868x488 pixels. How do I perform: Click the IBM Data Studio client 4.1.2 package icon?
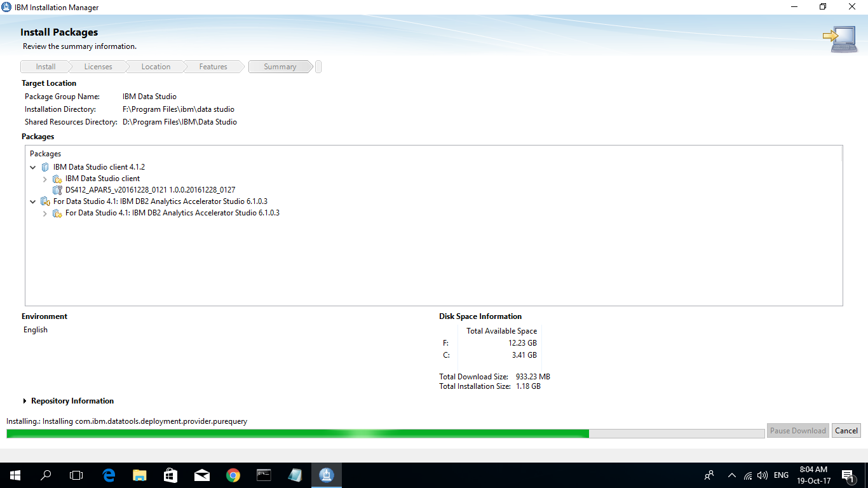[x=45, y=167]
